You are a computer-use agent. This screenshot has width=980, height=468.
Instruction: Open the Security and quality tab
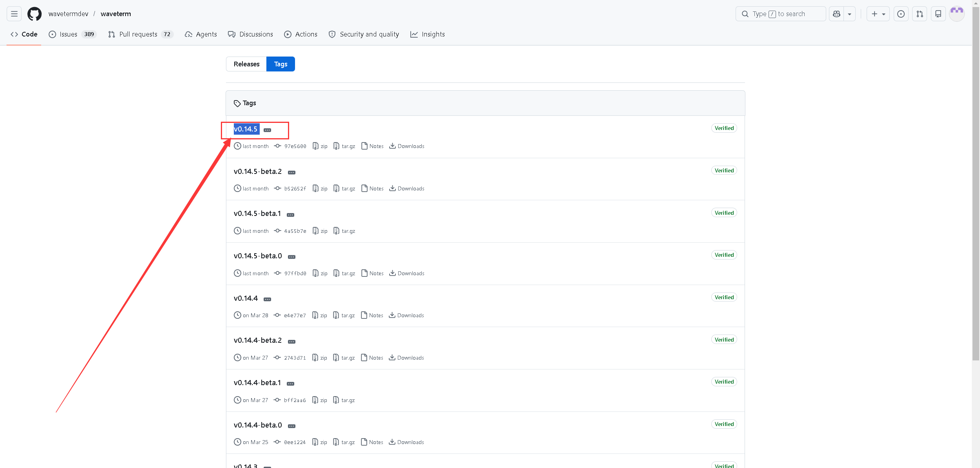(x=364, y=34)
